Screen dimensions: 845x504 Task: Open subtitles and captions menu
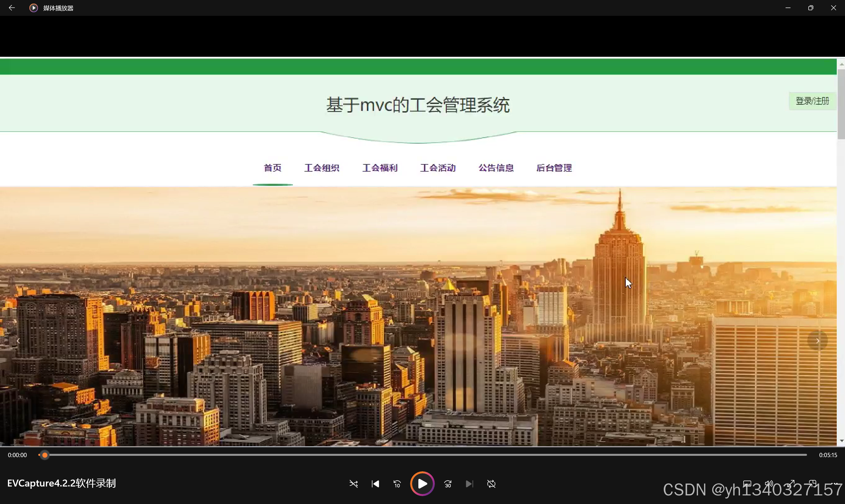pyautogui.click(x=747, y=483)
